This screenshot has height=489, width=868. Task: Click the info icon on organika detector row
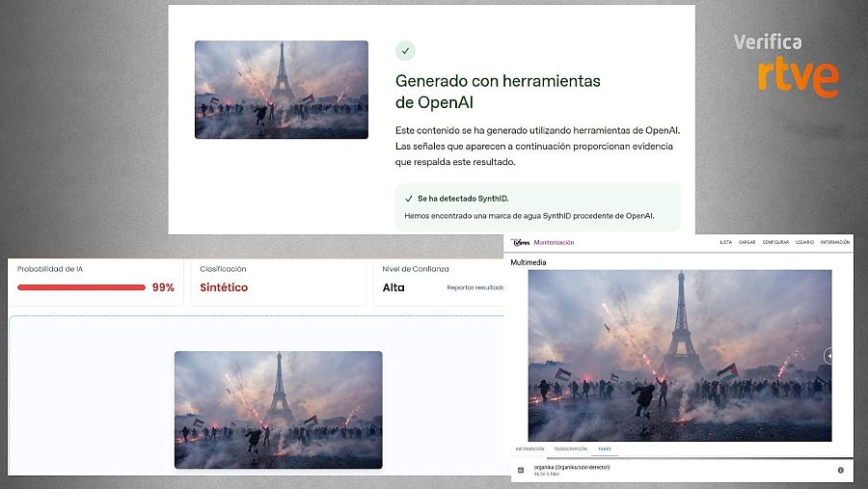pyautogui.click(x=840, y=470)
